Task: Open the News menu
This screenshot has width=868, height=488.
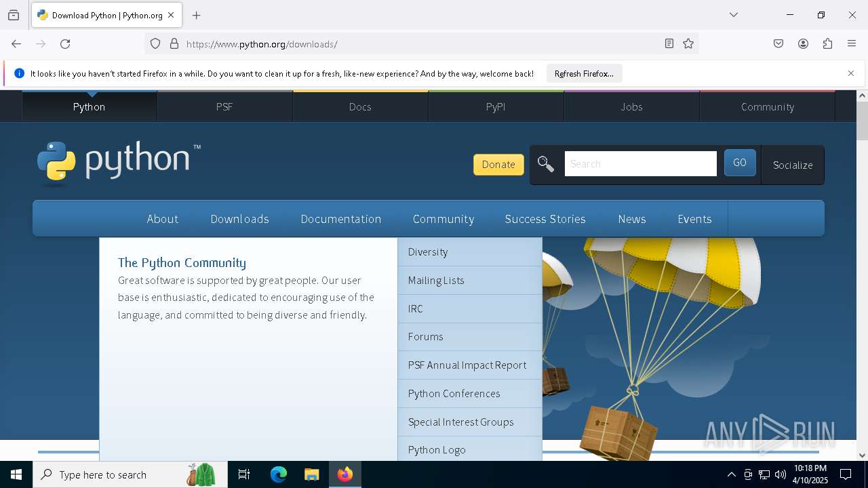Action: pos(632,219)
